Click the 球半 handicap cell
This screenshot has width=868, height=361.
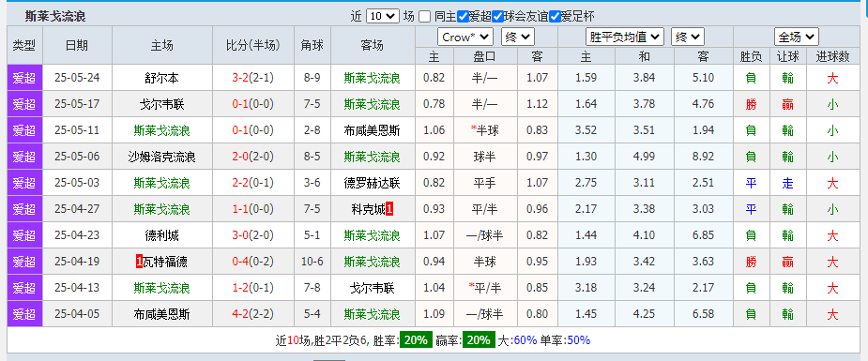pyautogui.click(x=484, y=157)
